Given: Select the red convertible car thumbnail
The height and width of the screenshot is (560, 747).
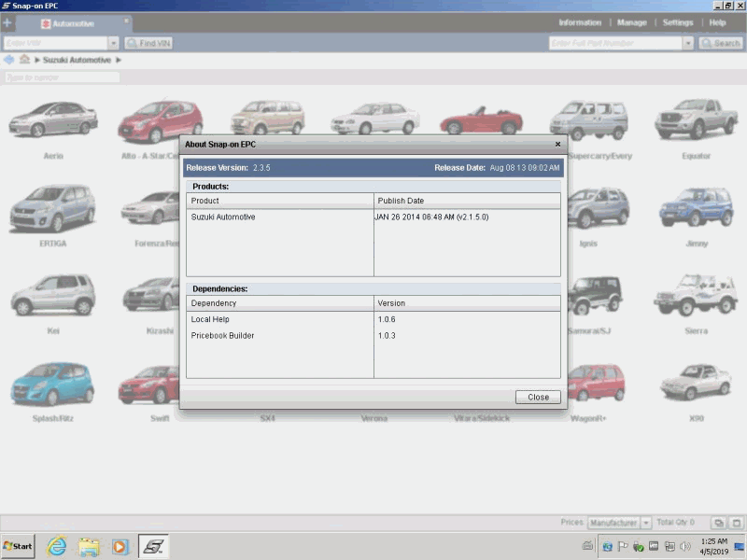Looking at the screenshot, I should pos(481,120).
